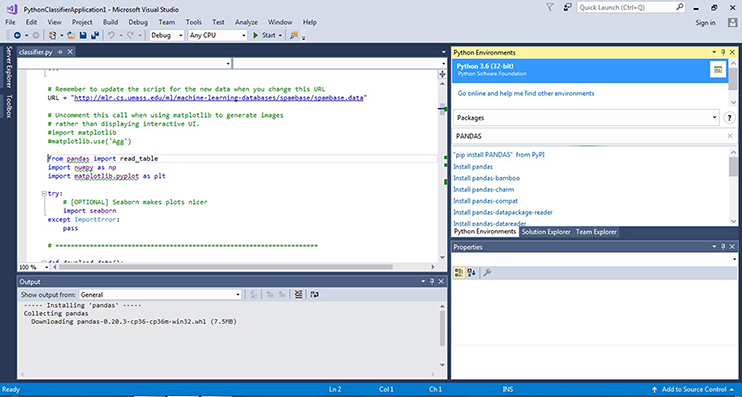Click the Undo arrow icon
This screenshot has width=742, height=397.
click(111, 35)
